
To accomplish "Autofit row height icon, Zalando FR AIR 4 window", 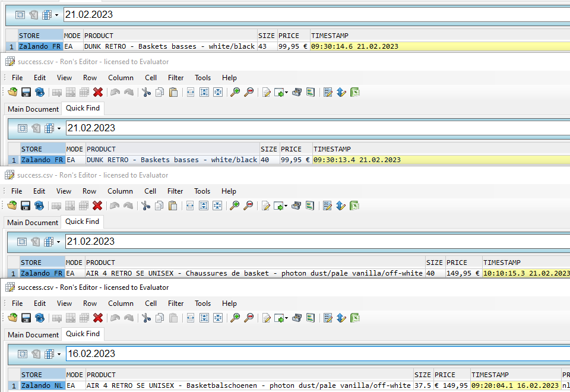I will pos(204,206).
